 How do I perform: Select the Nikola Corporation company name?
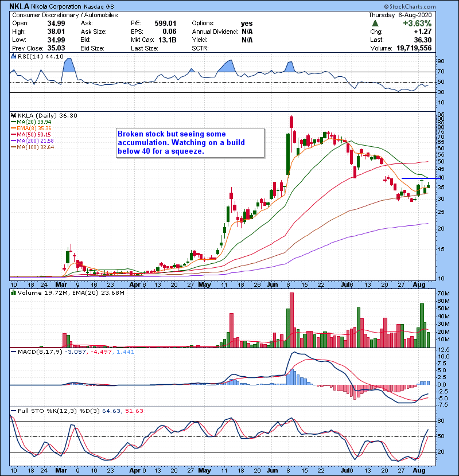56,6
